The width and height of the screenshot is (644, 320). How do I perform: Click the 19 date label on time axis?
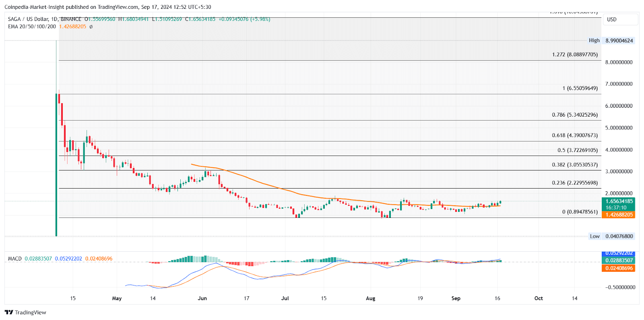420,298
